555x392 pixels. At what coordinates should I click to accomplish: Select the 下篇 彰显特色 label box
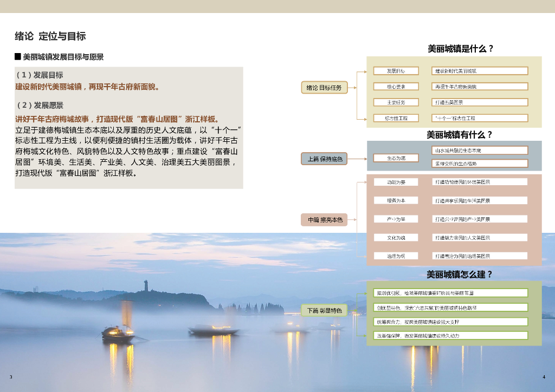[x=324, y=310]
